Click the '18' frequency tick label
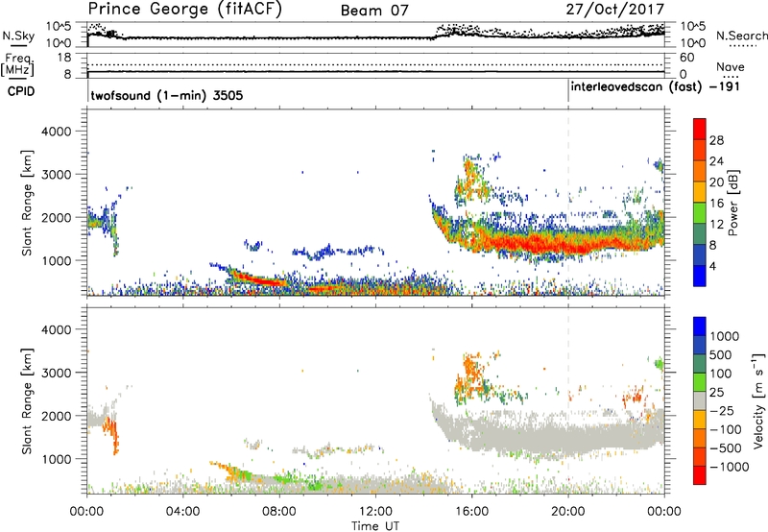 tap(64, 58)
